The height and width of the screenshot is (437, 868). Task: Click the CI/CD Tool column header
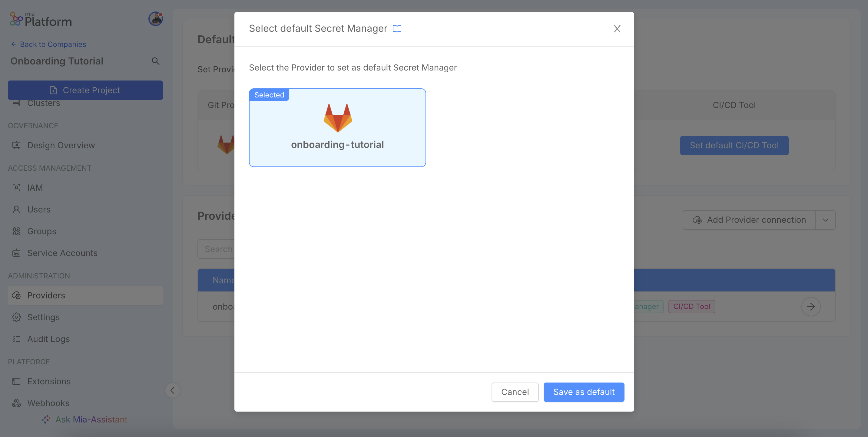click(734, 105)
